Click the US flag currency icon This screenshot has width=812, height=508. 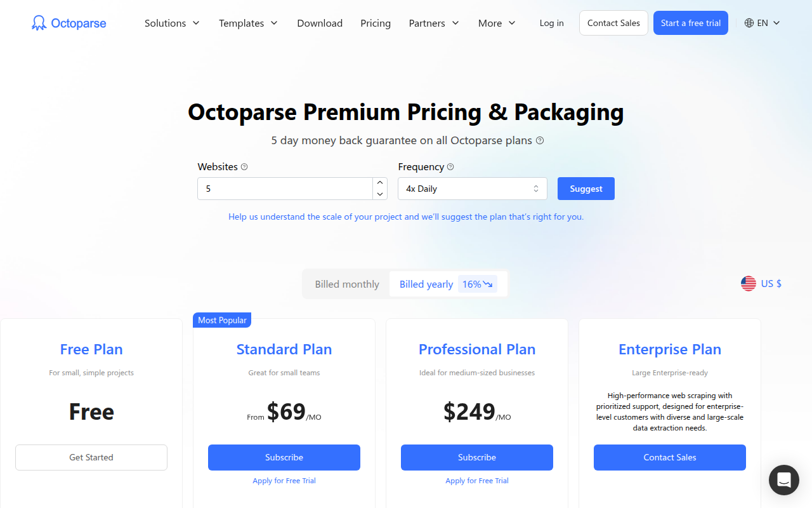(749, 284)
